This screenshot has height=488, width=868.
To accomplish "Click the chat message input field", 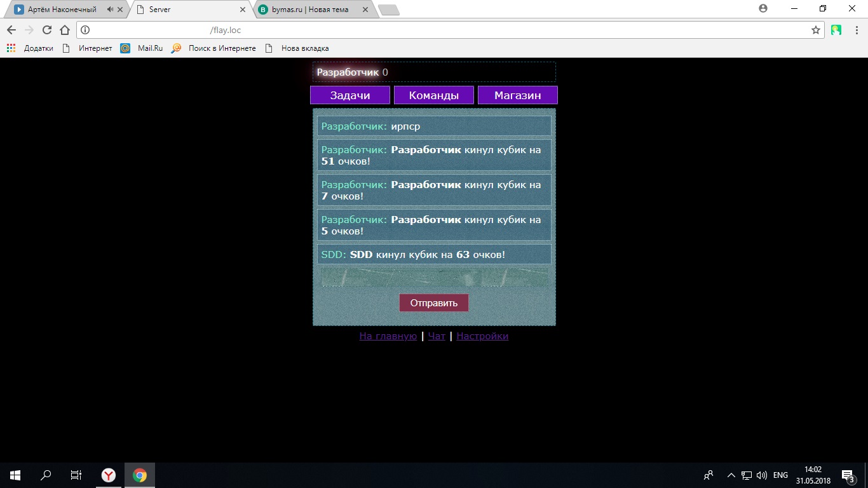I will click(434, 277).
